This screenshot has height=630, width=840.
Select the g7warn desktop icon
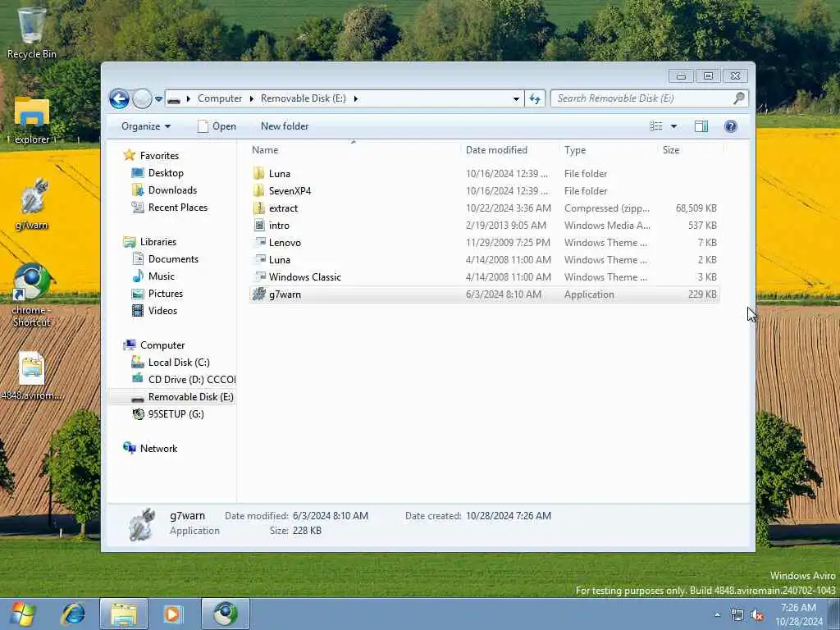pos(32,204)
